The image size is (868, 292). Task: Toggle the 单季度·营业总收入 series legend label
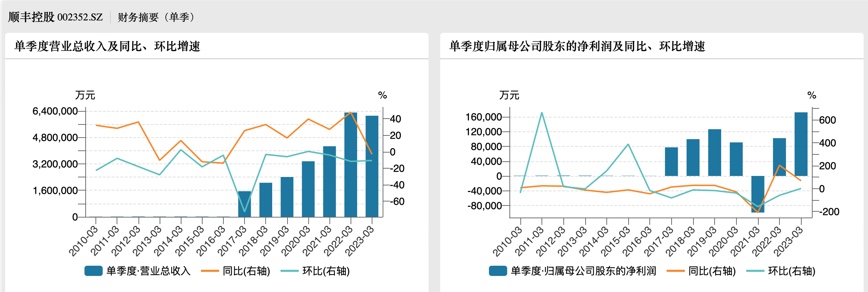pos(148,271)
